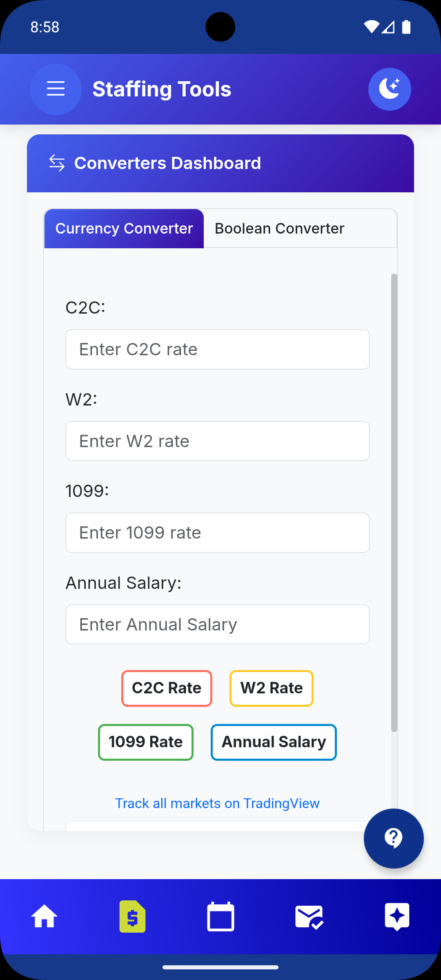Focus the Enter C2C rate field

coord(218,350)
